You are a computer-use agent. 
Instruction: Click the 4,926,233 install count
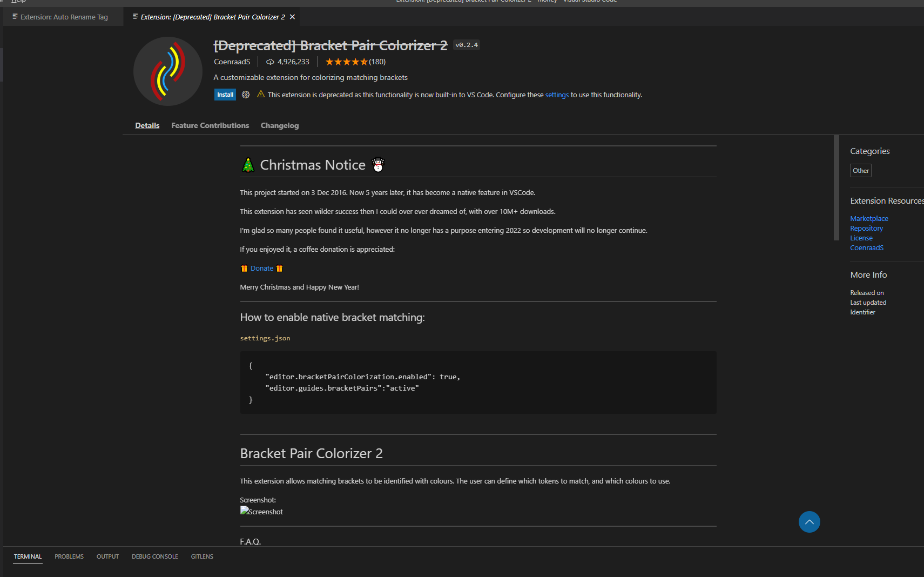[293, 62]
